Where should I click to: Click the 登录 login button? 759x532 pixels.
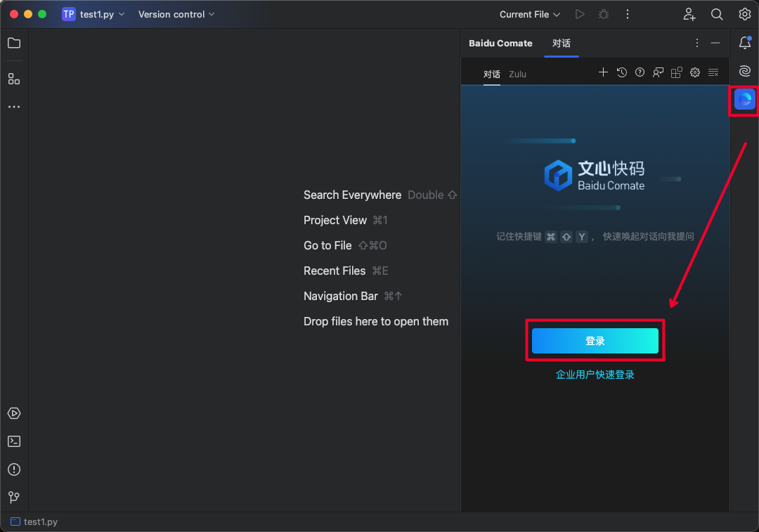click(595, 341)
